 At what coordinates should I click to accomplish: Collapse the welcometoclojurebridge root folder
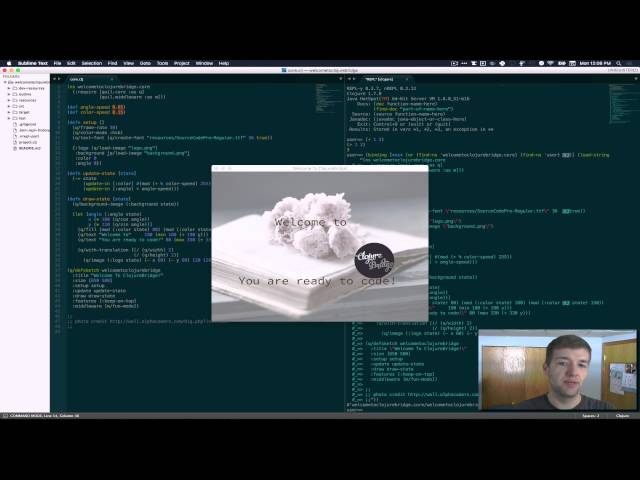pos(5,82)
